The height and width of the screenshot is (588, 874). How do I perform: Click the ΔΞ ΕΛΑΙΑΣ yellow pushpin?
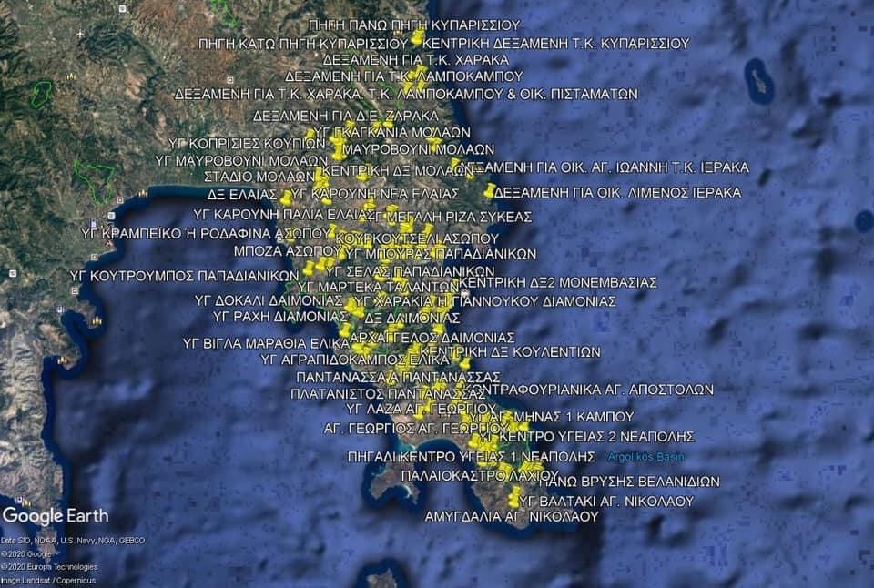[286, 197]
